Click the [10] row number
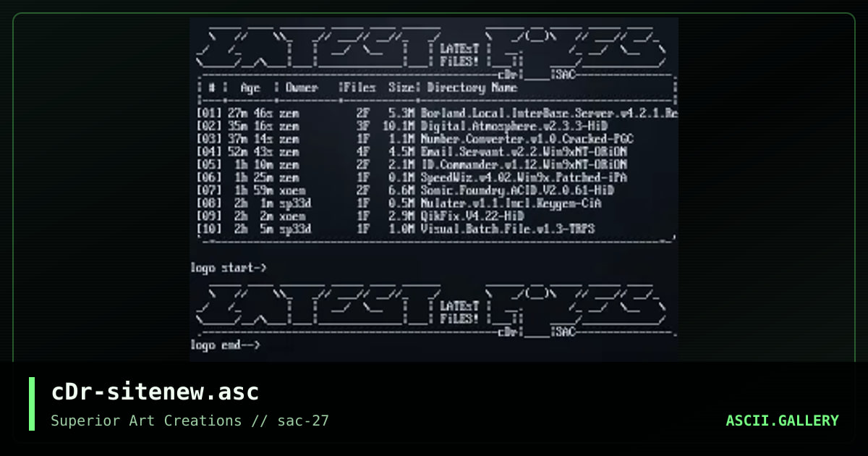This screenshot has width=868, height=456. (x=209, y=228)
